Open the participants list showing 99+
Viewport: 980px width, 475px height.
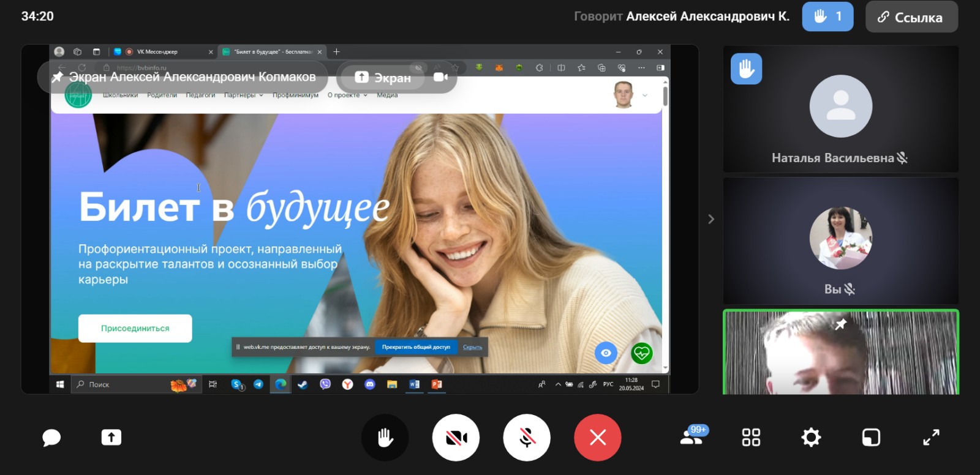coord(693,436)
